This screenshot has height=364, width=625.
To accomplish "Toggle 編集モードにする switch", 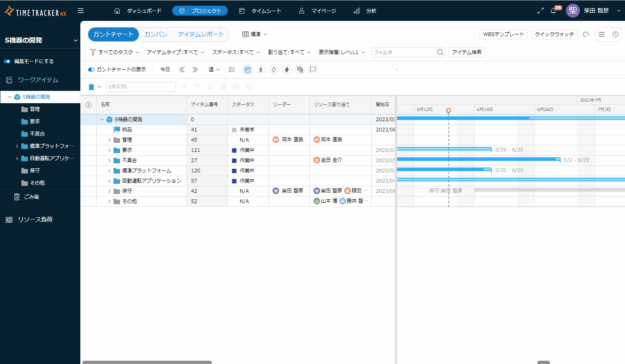I will (x=7, y=61).
